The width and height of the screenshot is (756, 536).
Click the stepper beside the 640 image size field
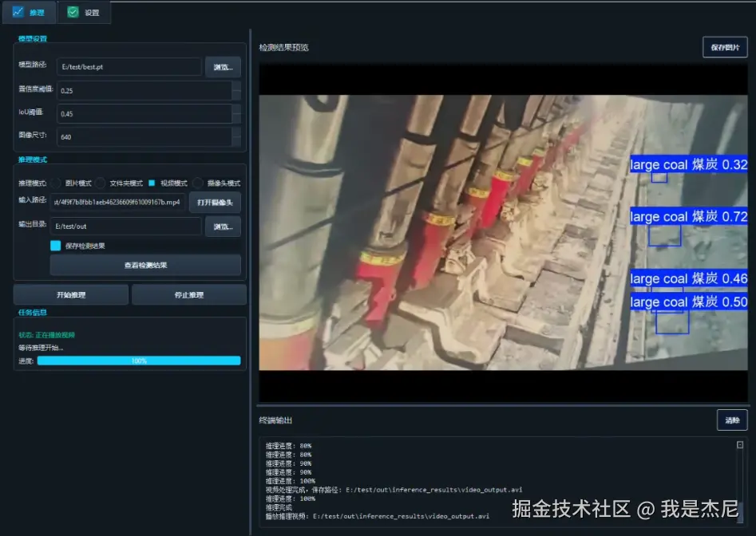click(x=237, y=136)
